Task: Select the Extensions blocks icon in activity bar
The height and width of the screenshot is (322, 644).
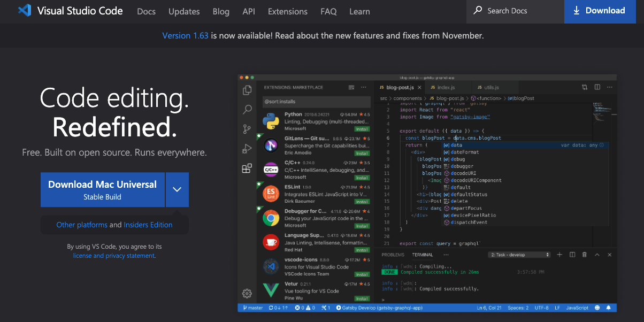Action: point(247,168)
